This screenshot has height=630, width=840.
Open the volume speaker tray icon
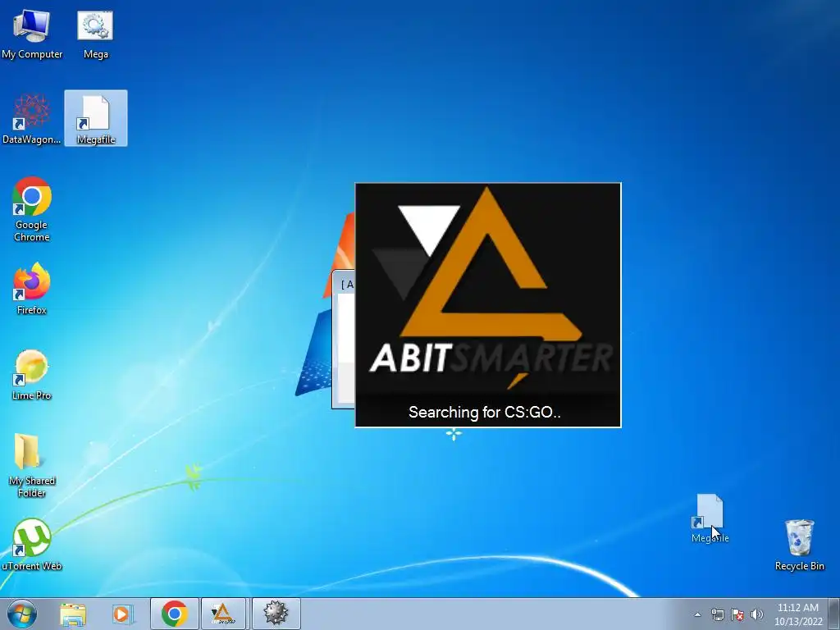click(757, 614)
